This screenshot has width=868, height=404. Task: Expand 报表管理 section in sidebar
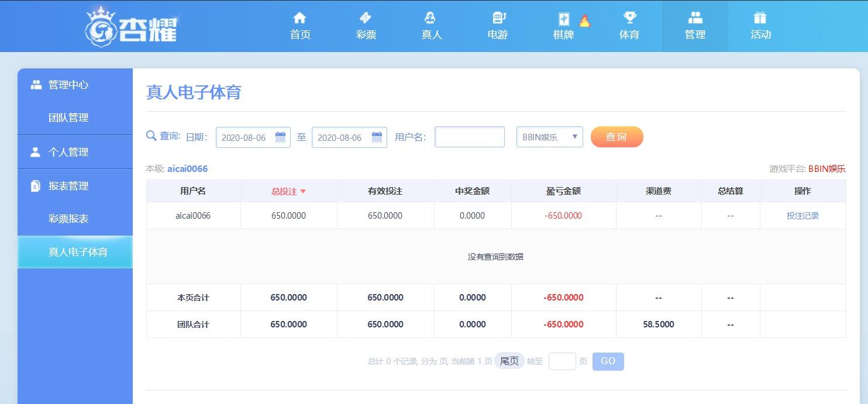(x=68, y=186)
